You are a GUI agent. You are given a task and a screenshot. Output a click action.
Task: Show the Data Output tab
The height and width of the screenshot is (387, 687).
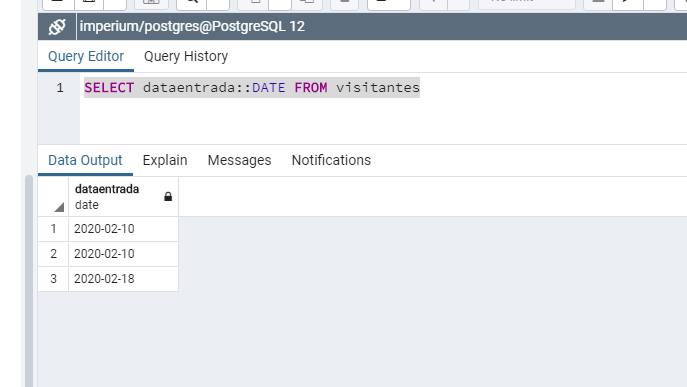pyautogui.click(x=85, y=160)
